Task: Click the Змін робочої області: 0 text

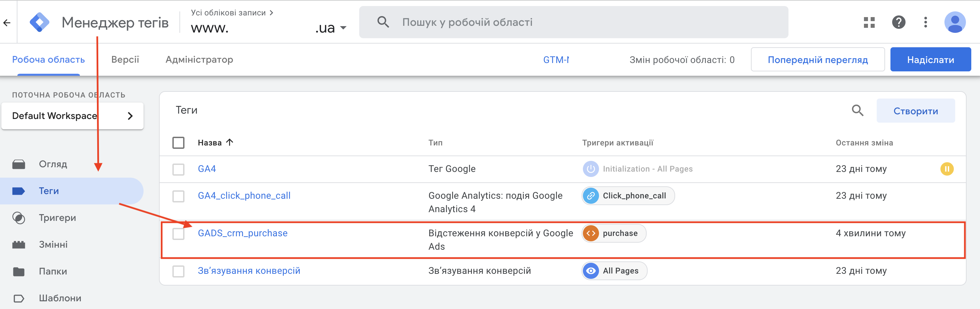Action: coord(682,60)
